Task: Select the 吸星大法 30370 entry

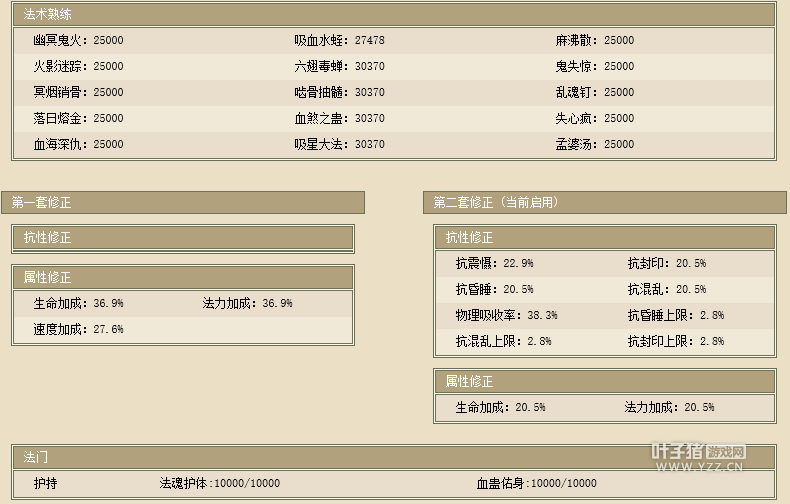Action: tap(339, 144)
